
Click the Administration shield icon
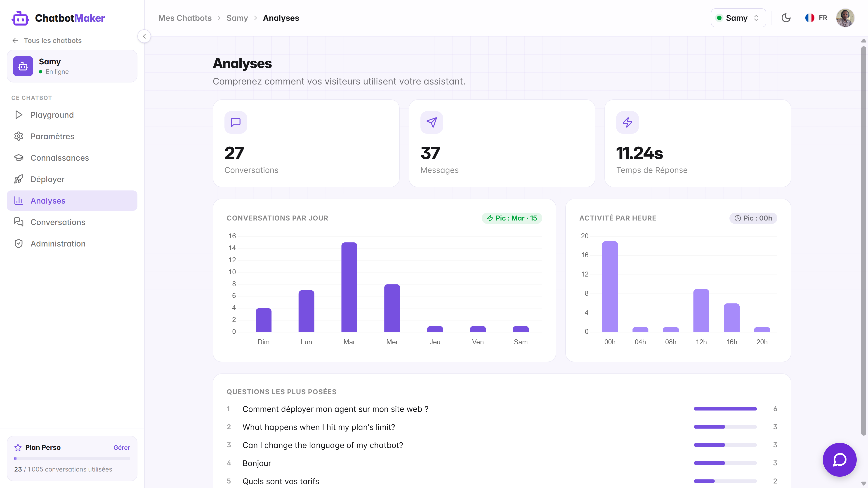coord(19,244)
